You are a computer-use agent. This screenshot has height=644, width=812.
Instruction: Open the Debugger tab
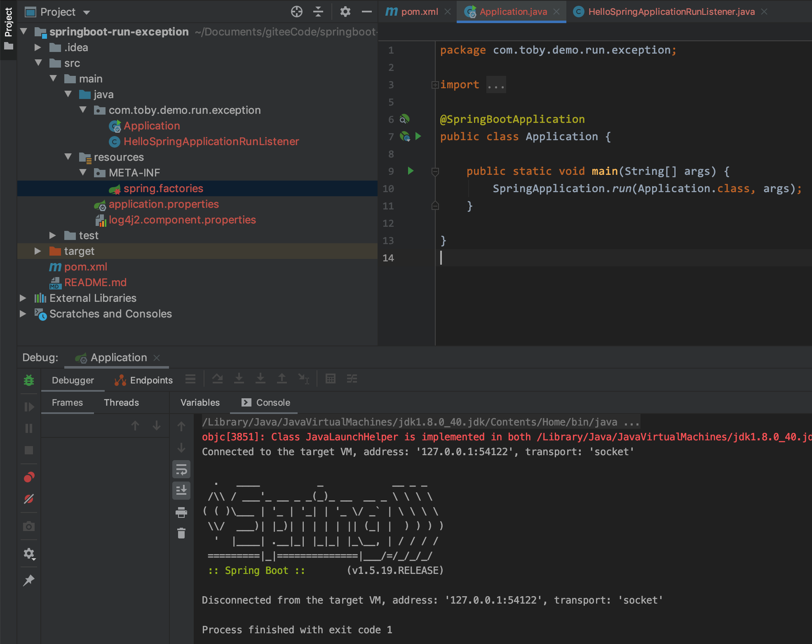73,380
